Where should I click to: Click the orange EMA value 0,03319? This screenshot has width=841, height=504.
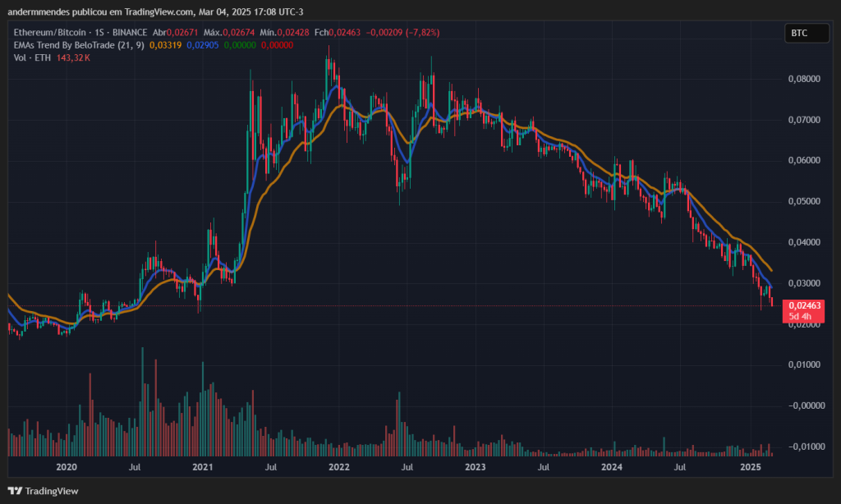(x=165, y=45)
